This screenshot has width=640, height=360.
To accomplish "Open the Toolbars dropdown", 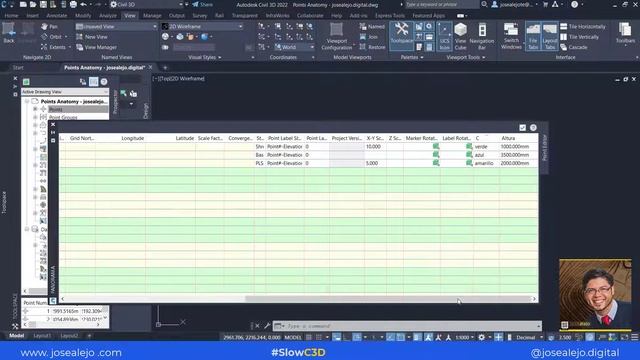I will 625,33.
